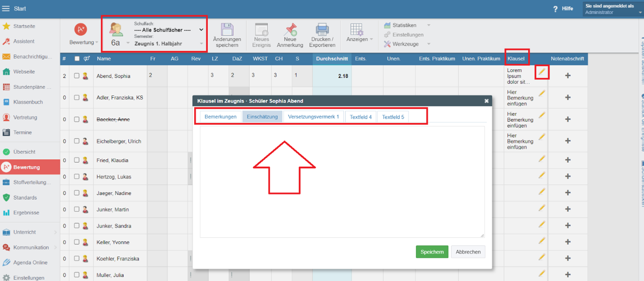Click the Neue Anmerkung pin icon
Image resolution: width=644 pixels, height=281 pixels.
pos(290,30)
